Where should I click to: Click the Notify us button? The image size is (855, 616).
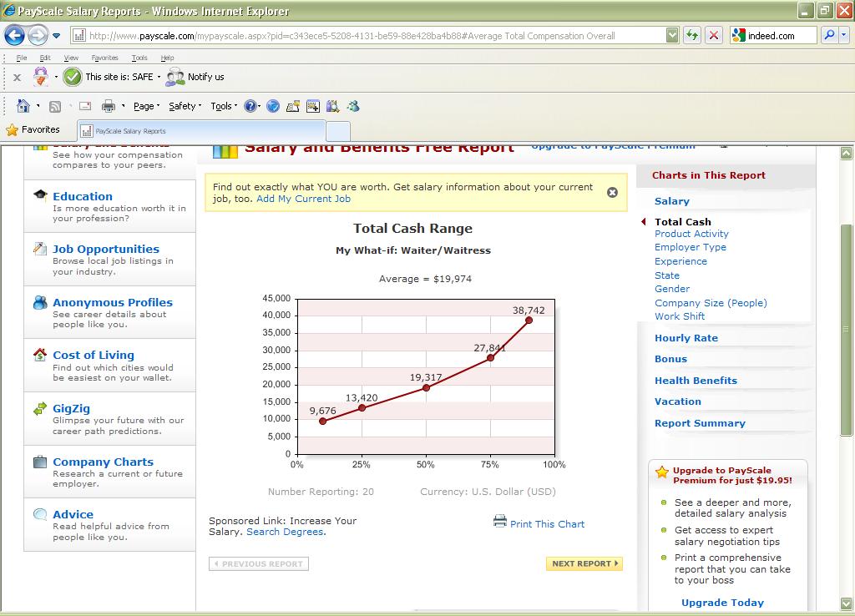click(195, 77)
